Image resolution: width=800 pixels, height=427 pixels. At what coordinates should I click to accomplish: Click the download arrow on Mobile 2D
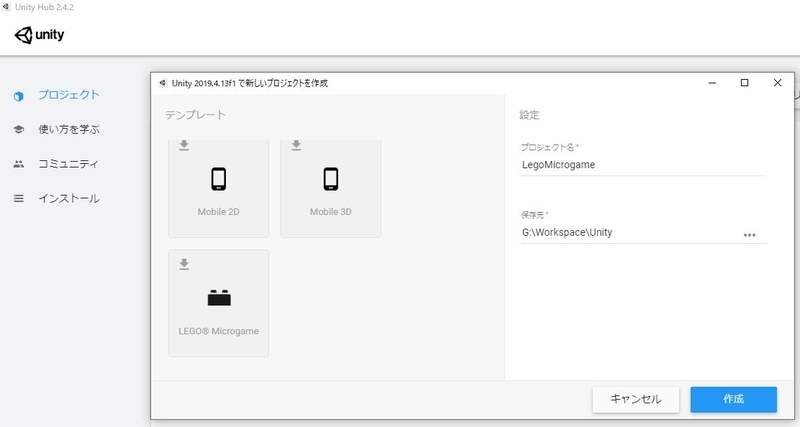[184, 145]
